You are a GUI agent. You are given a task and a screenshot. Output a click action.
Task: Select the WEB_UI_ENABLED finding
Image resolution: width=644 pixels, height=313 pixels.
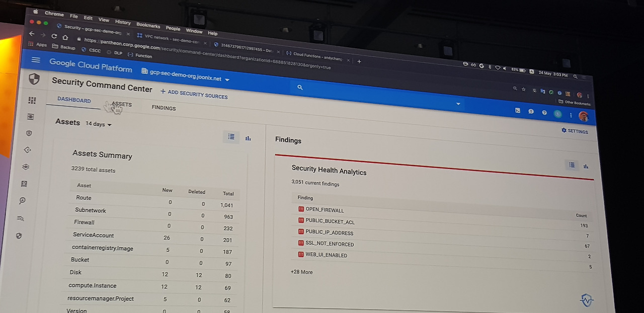pos(326,255)
